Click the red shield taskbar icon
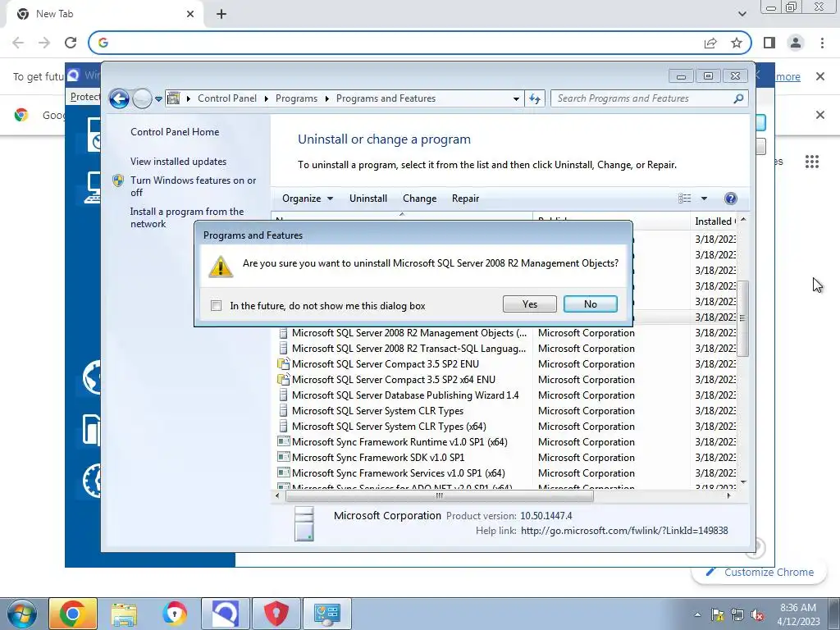840x630 pixels. [x=276, y=614]
